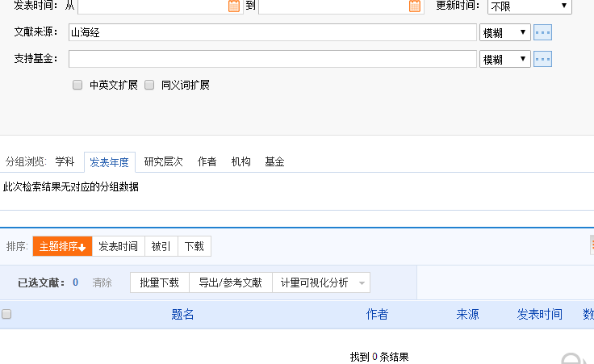
Task: Click the browse button beside 文献来源 field
Action: pos(542,32)
